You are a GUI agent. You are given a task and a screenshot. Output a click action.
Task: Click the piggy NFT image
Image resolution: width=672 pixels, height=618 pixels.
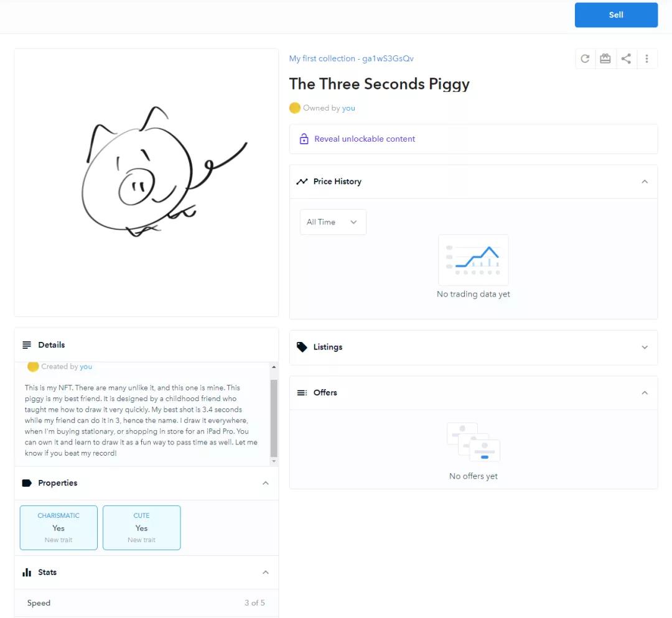coord(147,182)
